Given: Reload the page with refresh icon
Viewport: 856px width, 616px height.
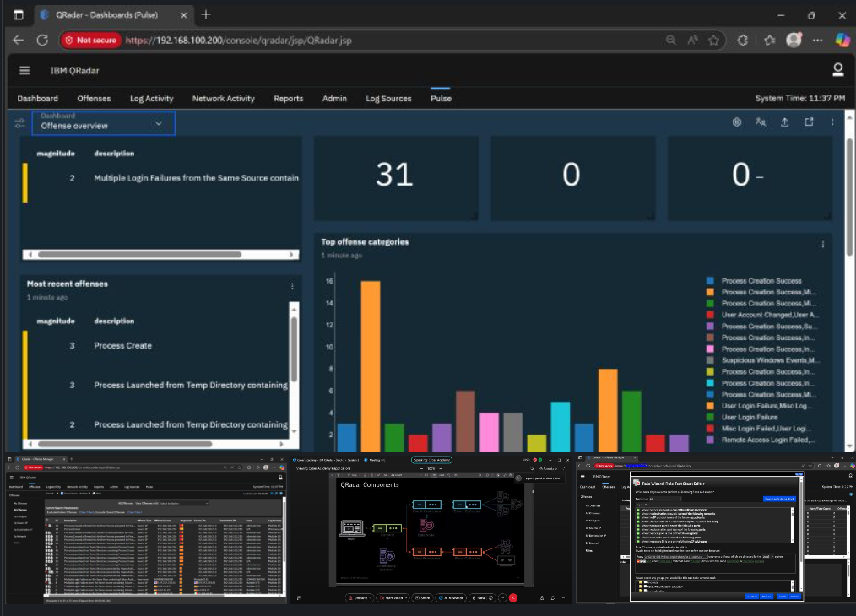Looking at the screenshot, I should click(x=42, y=40).
